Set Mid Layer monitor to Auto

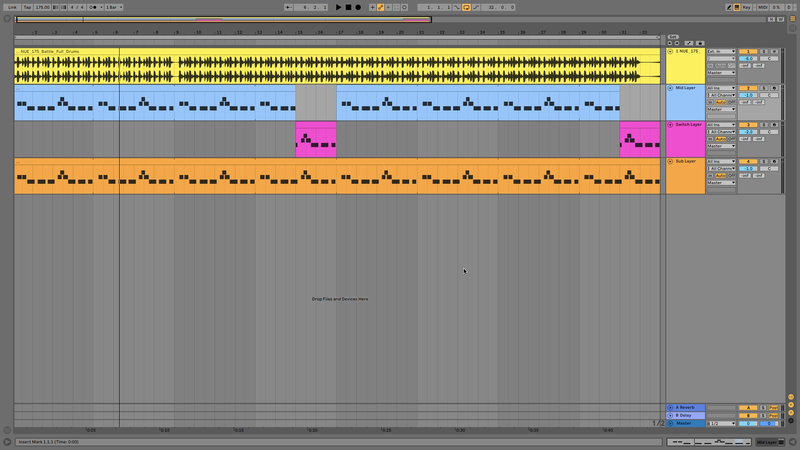720,103
